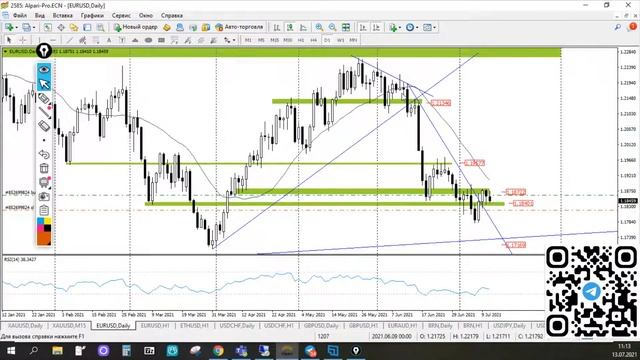
Task: Click the clipboard icon in floating toolbar
Action: (44, 210)
